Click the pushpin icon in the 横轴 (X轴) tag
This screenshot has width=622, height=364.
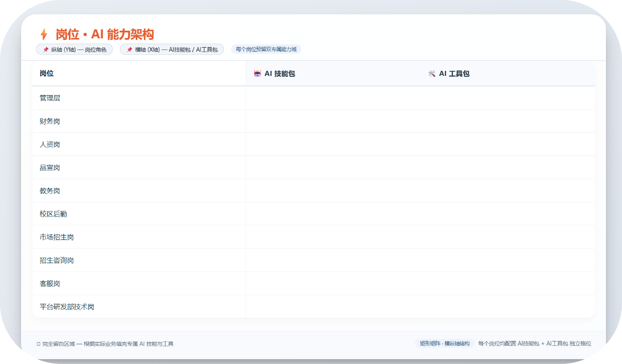(x=130, y=49)
